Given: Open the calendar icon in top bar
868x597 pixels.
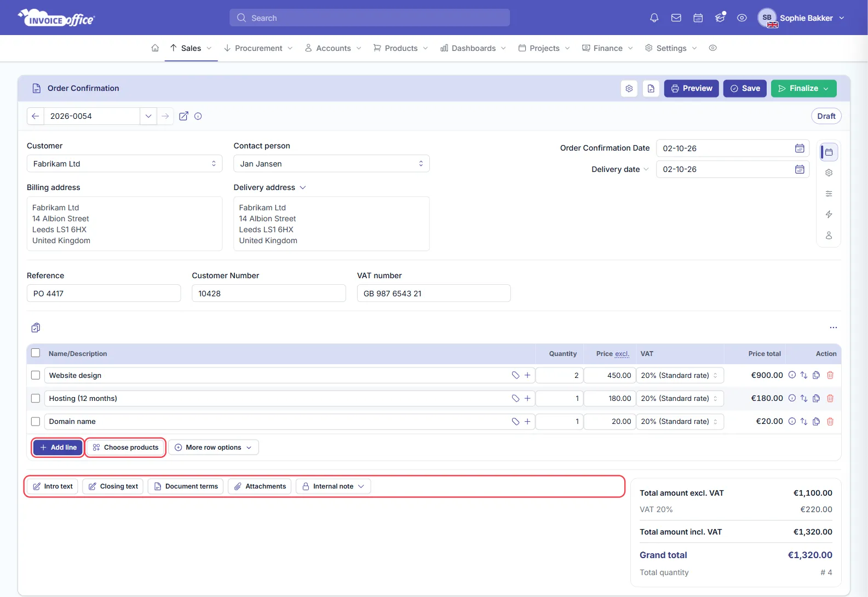Looking at the screenshot, I should (698, 18).
